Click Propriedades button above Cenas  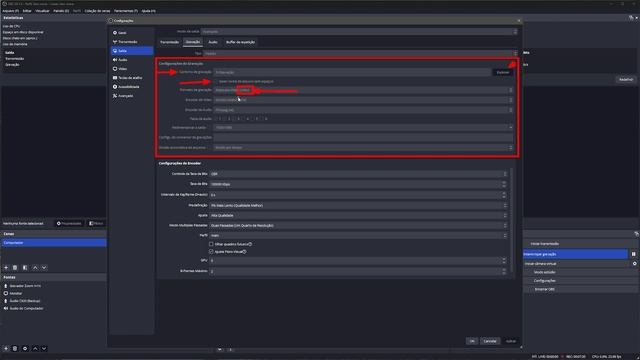coord(69,223)
